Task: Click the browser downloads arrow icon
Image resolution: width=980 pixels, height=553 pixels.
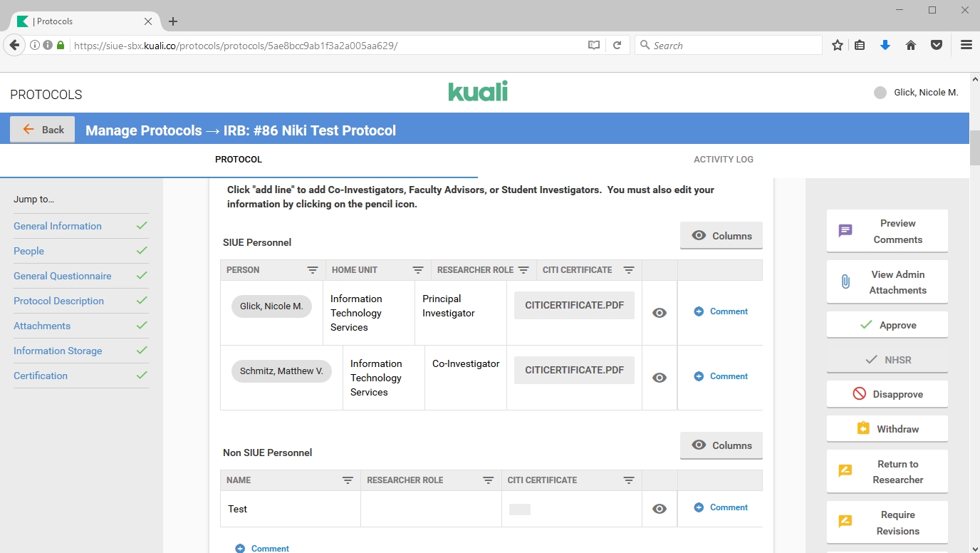Action: pyautogui.click(x=885, y=46)
